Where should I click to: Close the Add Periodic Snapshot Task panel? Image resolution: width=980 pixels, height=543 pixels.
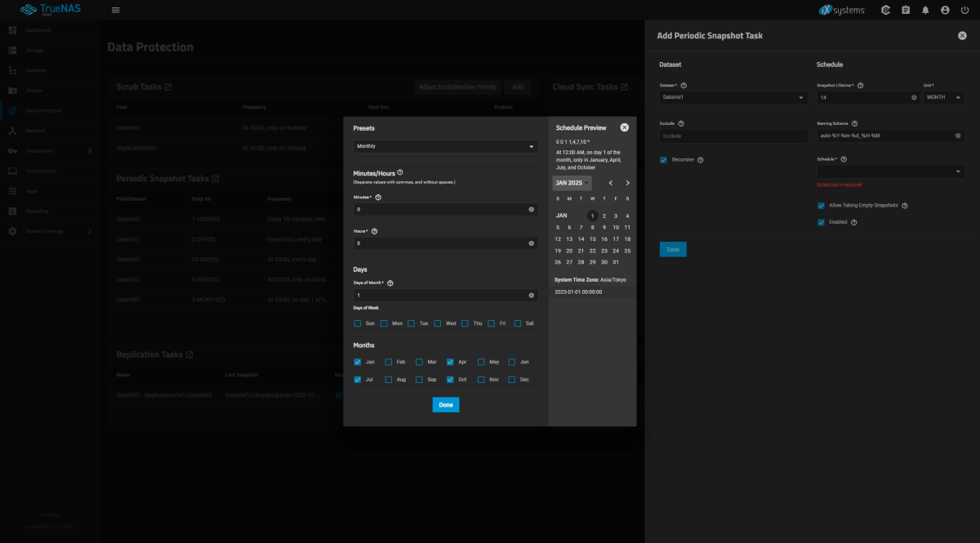pyautogui.click(x=962, y=36)
